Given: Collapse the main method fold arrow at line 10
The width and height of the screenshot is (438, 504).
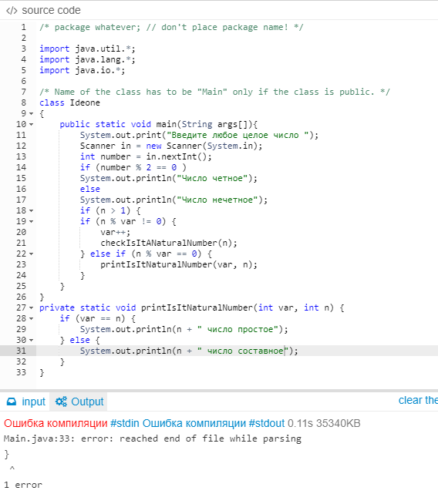Looking at the screenshot, I should coord(31,124).
